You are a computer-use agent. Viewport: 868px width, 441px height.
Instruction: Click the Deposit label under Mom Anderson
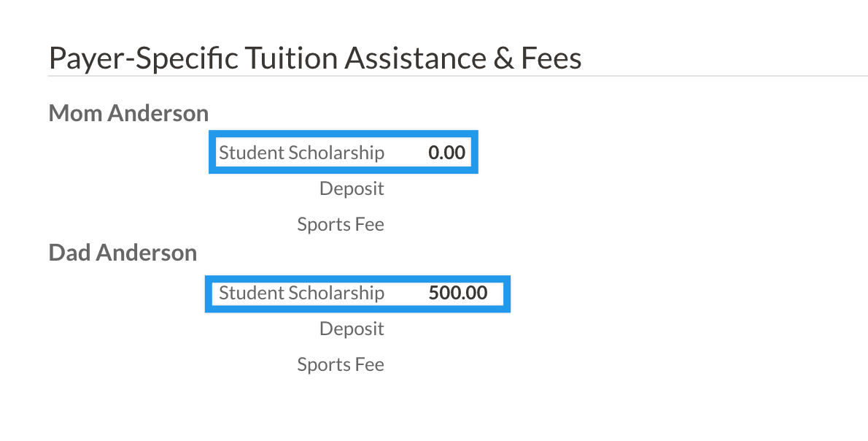click(x=352, y=188)
